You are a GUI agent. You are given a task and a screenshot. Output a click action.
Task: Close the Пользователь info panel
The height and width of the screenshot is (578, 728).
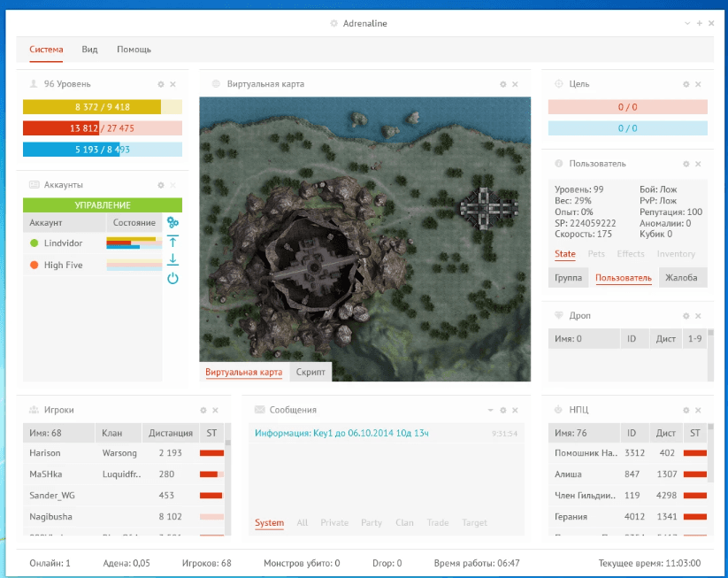[698, 164]
